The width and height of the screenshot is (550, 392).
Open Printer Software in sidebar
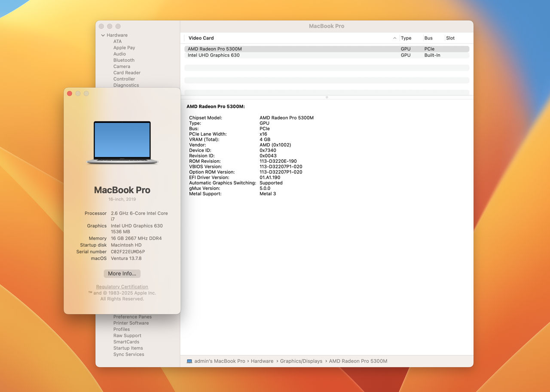tap(131, 323)
